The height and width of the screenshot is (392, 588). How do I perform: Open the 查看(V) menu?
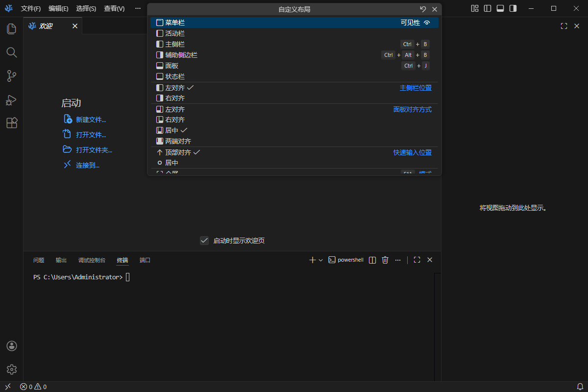[114, 8]
